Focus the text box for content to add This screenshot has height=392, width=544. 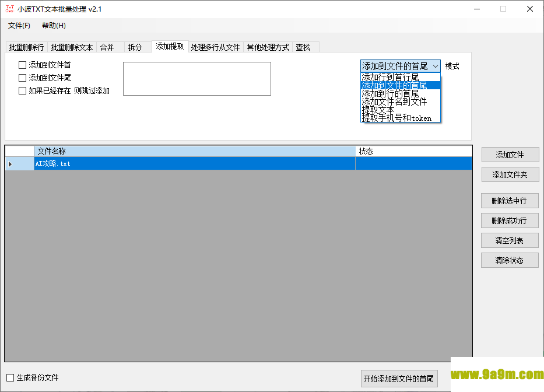(x=197, y=79)
